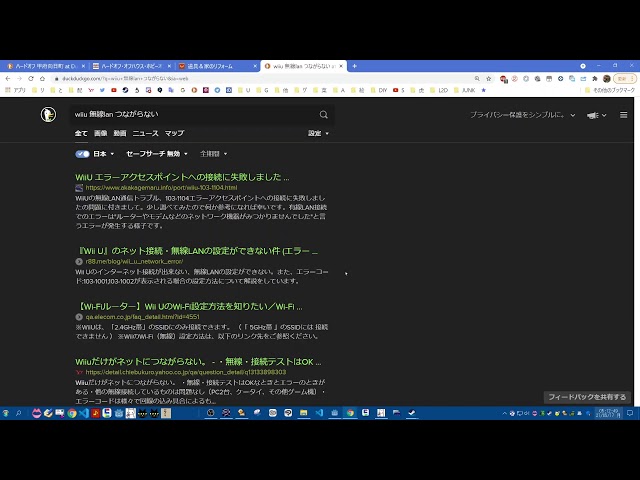
Task: Go to the home page via house icon
Action: click(42, 78)
